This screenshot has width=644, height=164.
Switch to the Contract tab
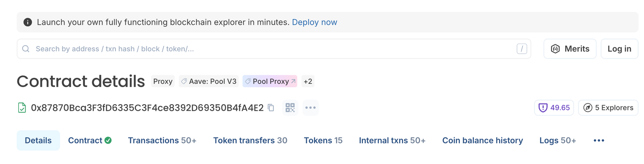[90, 140]
